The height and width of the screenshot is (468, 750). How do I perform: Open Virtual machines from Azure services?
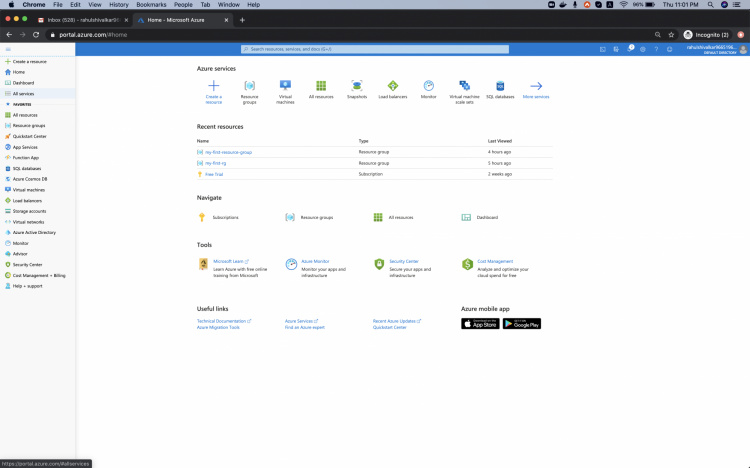pyautogui.click(x=285, y=86)
